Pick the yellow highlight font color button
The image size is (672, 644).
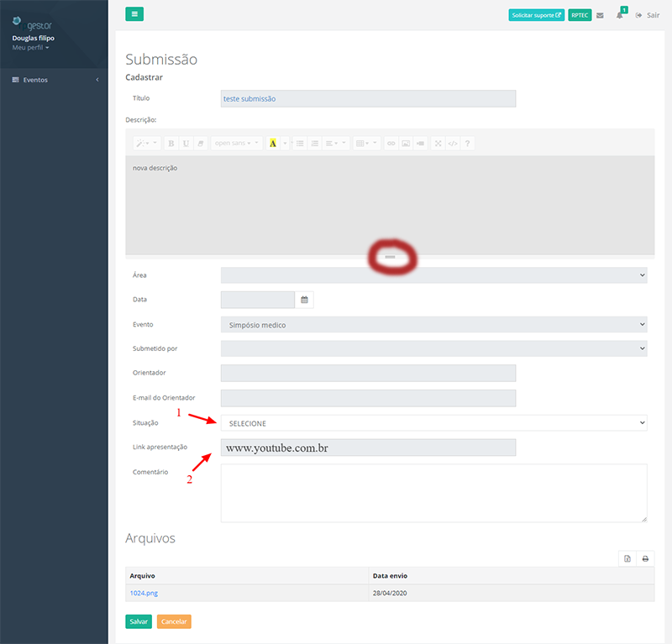point(273,144)
